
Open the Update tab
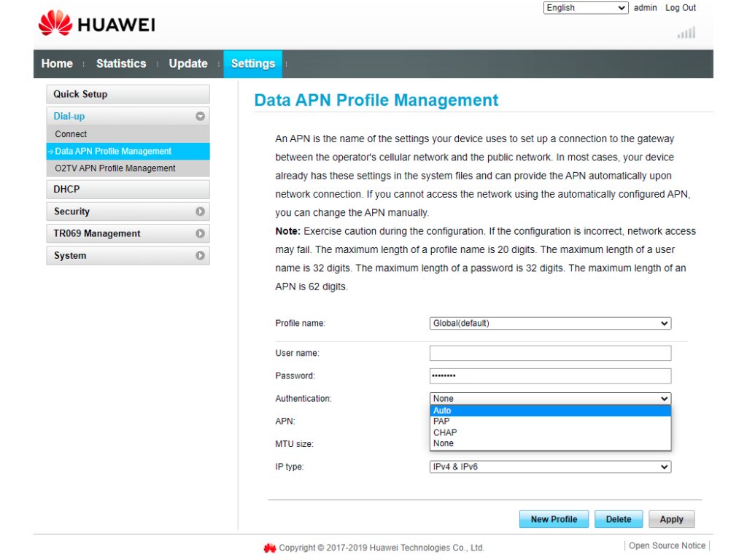coord(188,63)
